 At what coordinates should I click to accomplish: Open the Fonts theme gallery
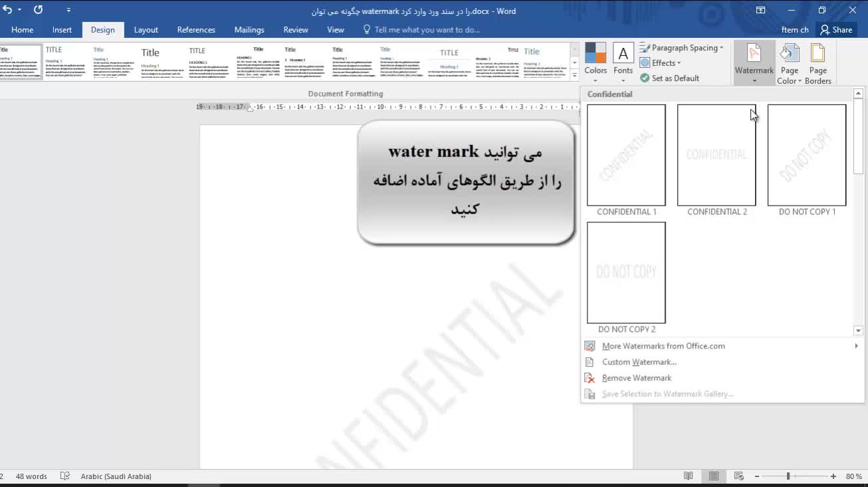click(x=623, y=59)
